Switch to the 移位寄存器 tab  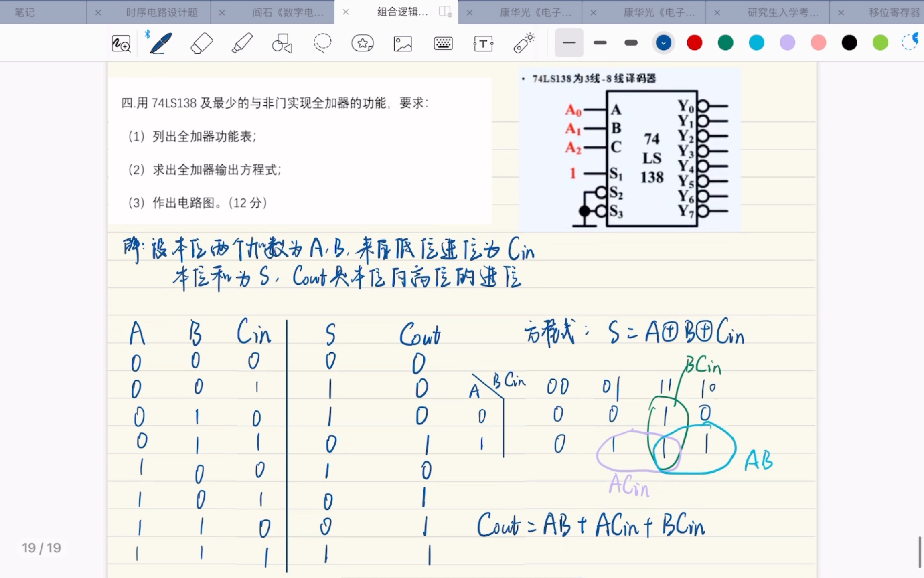pos(894,12)
